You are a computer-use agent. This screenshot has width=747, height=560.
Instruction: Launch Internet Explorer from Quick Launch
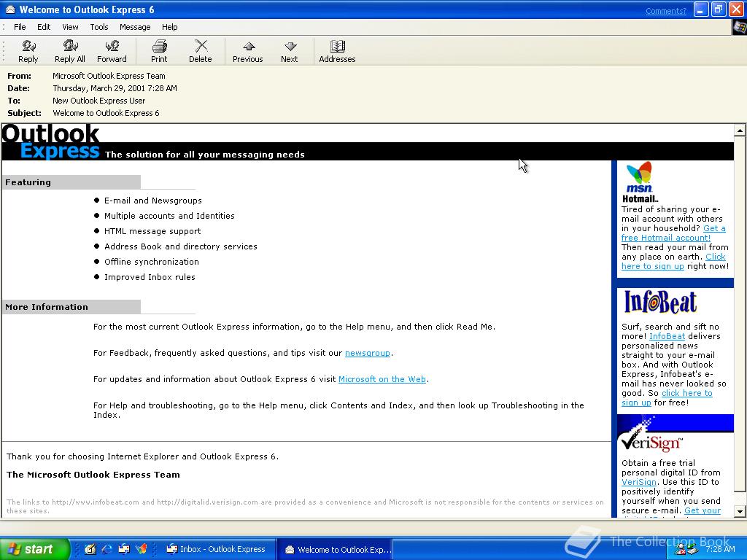click(x=107, y=549)
